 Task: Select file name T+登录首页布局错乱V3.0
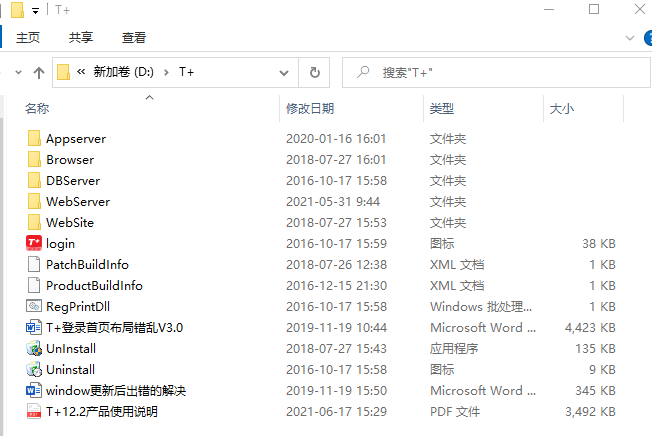tap(114, 328)
